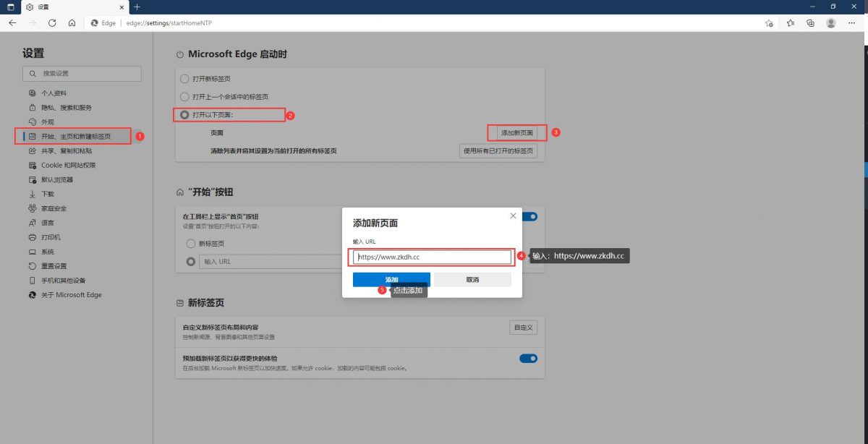This screenshot has width=868, height=444.
Task: Add this page to favorites star icon
Action: point(770,23)
